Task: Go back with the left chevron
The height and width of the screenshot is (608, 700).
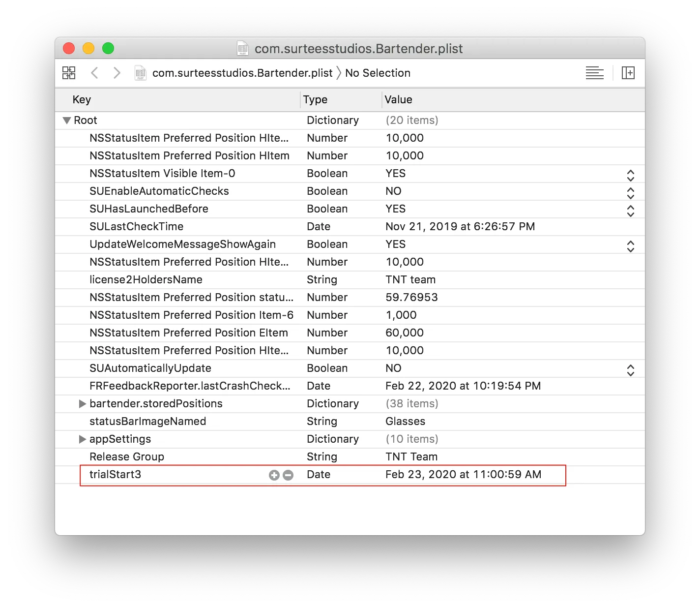Action: (x=95, y=73)
